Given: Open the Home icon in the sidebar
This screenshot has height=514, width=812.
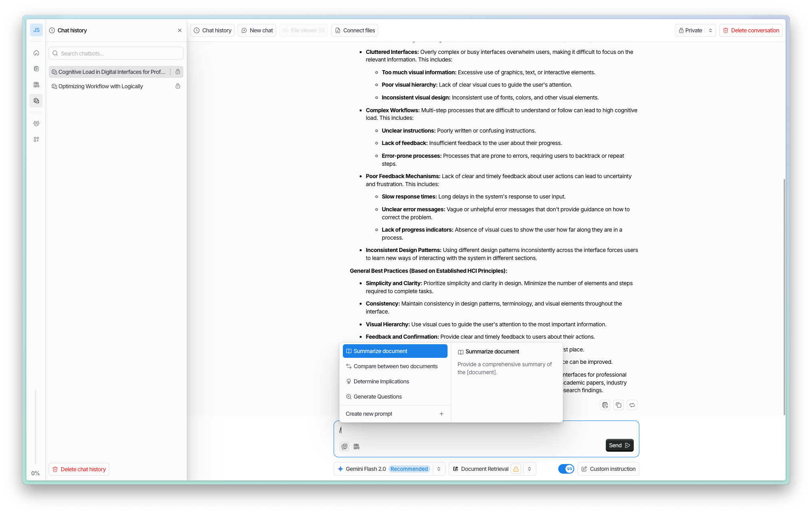Looking at the screenshot, I should [x=36, y=53].
